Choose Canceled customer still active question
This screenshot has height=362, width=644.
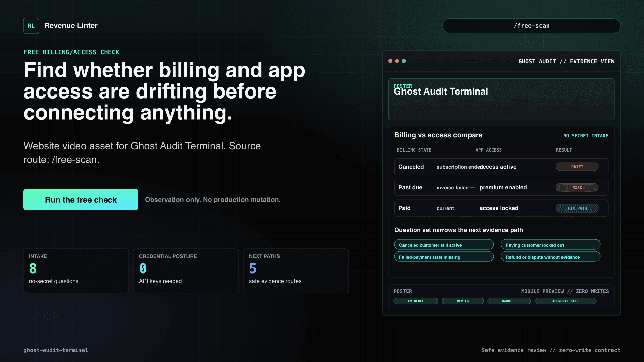(x=444, y=245)
